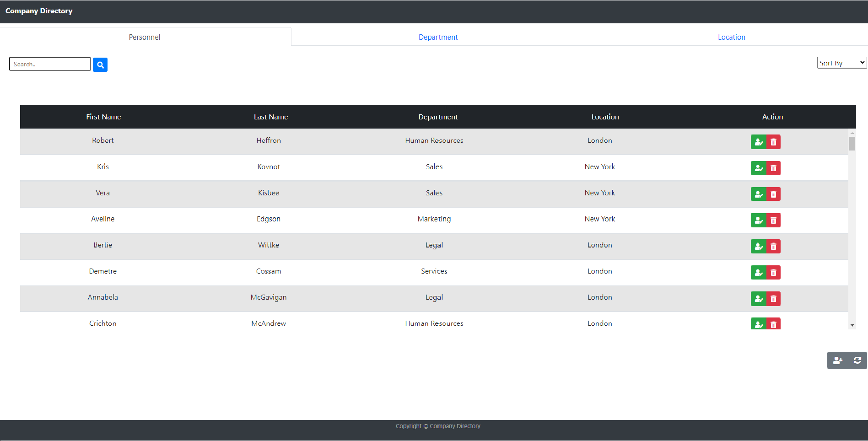
Task: Select the Personnel tab
Action: pyautogui.click(x=145, y=37)
